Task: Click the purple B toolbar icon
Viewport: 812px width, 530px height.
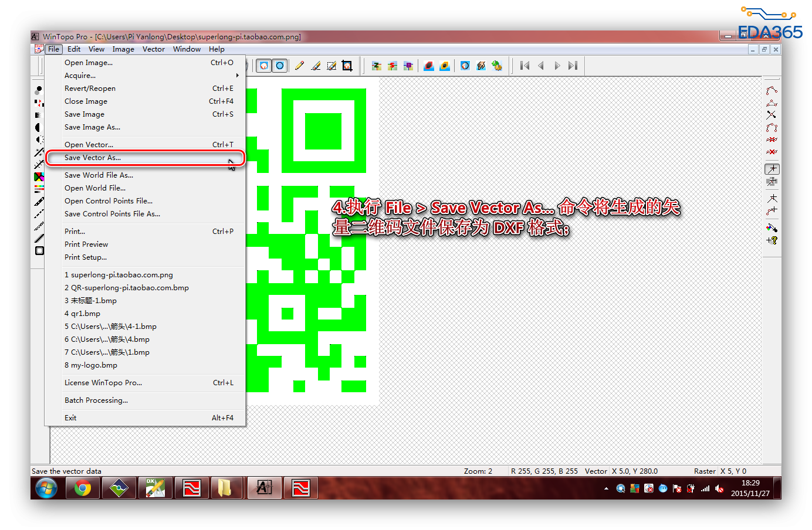Action: 408,66
